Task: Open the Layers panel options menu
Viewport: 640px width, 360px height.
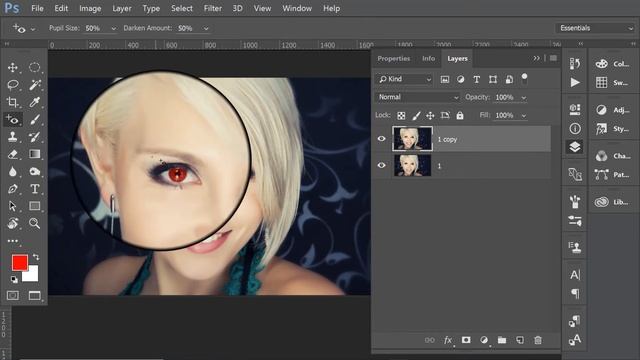Action: (x=553, y=58)
